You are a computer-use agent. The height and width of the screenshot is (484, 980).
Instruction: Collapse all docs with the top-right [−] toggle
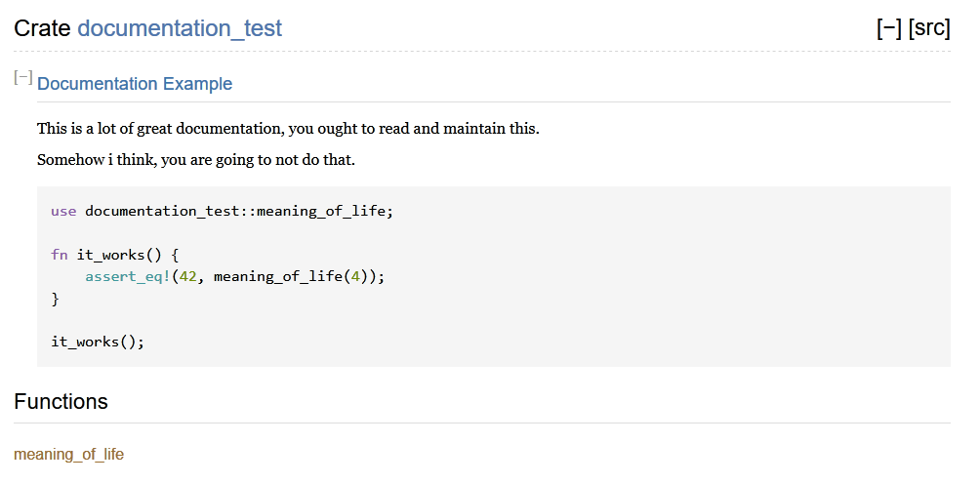pyautogui.click(x=888, y=28)
